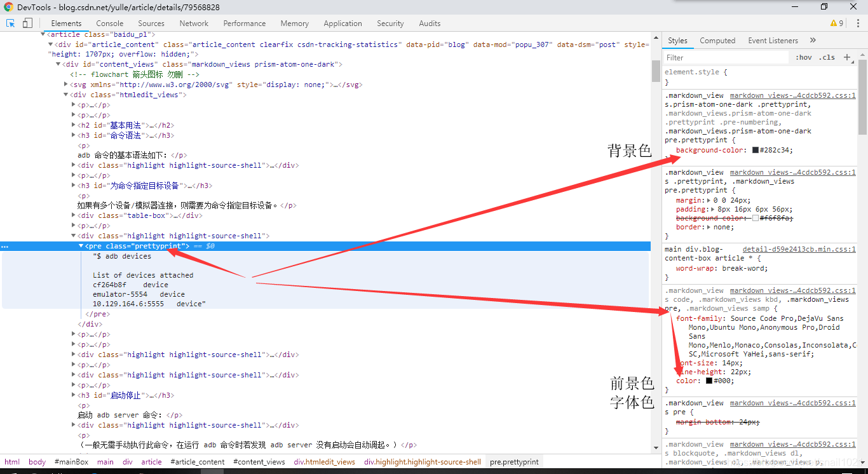
Task: Click the ellipsis beside the selected pre element
Action: click(5, 246)
